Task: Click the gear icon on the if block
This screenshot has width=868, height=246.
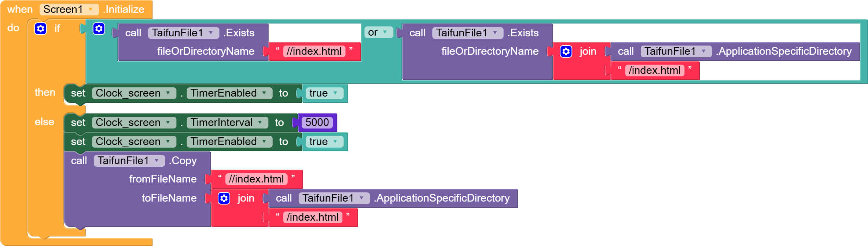Action: pyautogui.click(x=40, y=29)
